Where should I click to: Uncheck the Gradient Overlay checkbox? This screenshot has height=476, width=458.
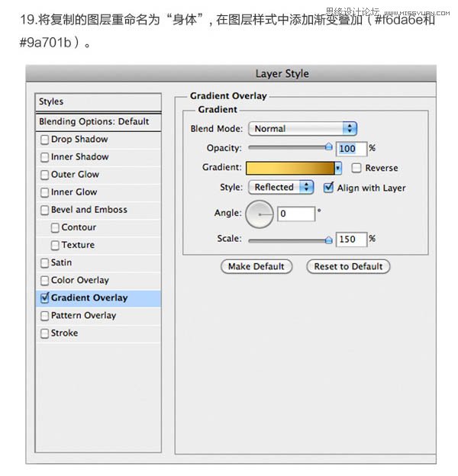[44, 298]
